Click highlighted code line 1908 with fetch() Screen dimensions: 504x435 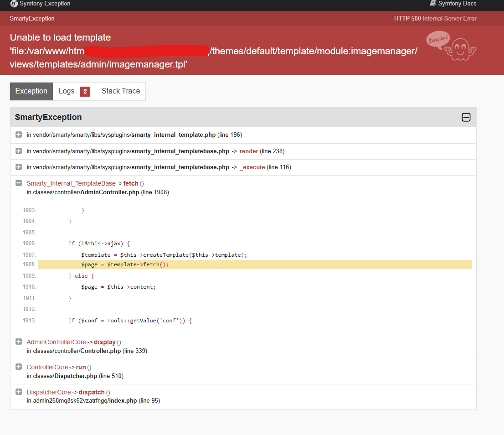tap(255, 264)
